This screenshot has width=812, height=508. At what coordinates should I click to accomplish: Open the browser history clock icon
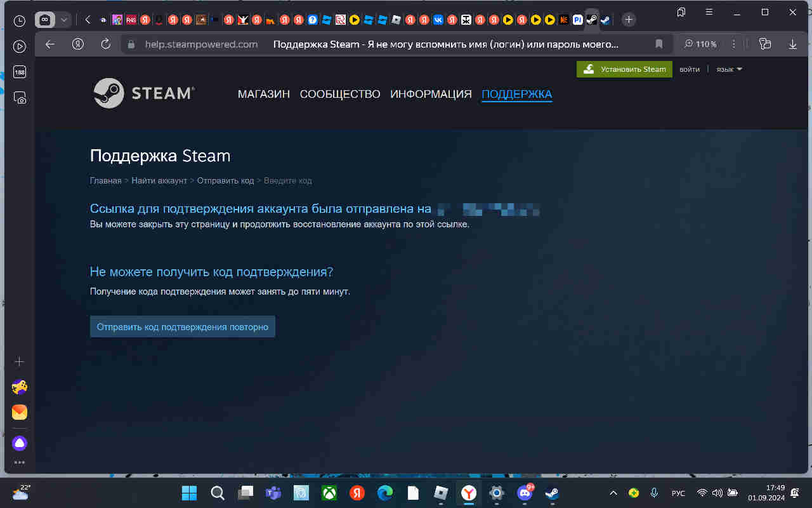[x=20, y=20]
